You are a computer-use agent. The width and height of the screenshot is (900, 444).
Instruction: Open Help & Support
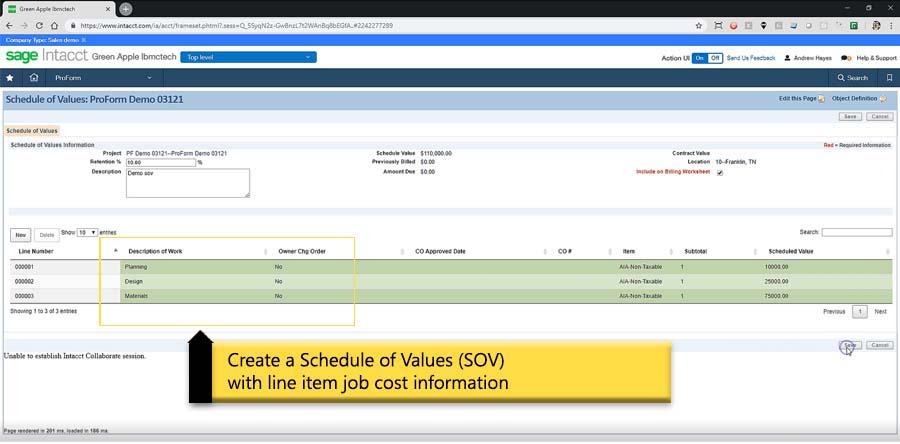tap(869, 58)
